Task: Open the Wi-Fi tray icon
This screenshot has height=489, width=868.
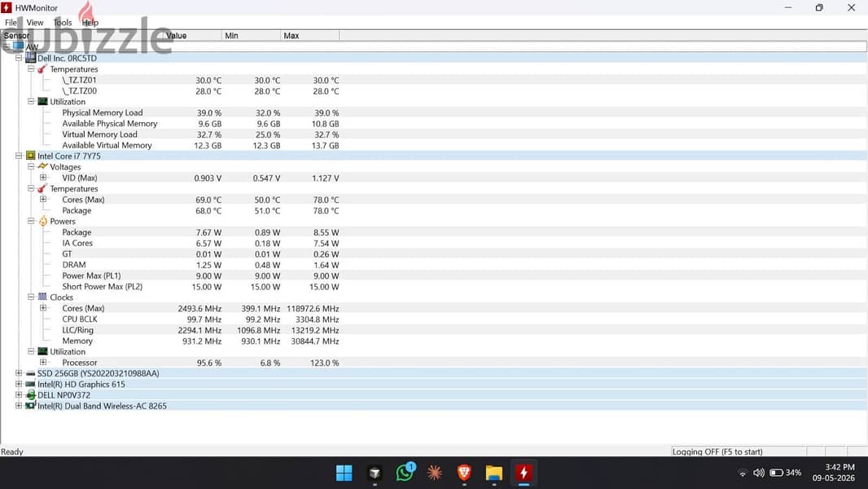Action: pos(743,473)
